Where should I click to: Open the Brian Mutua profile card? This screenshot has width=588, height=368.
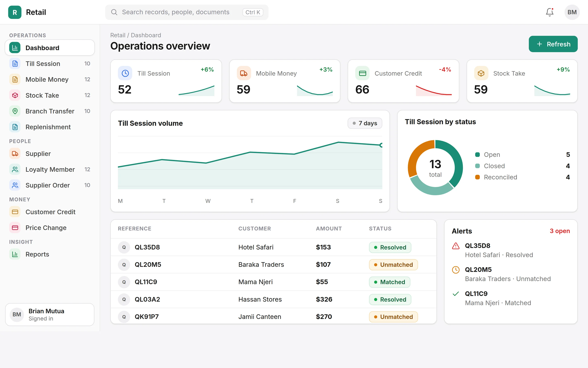(50, 314)
